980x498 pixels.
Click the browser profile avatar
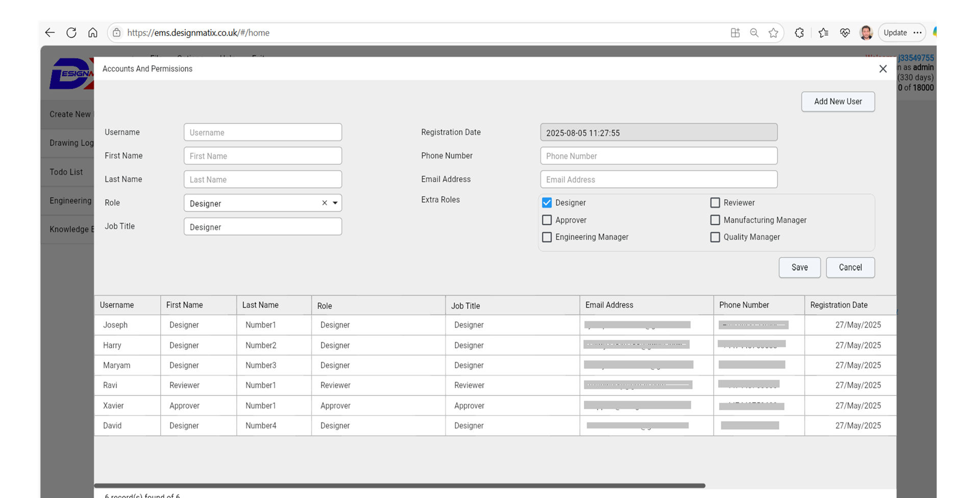tap(866, 33)
